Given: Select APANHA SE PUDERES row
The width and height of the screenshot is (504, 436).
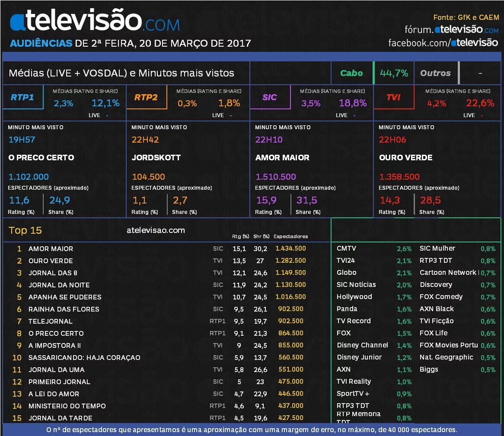Looking at the screenshot, I should pos(167,297).
